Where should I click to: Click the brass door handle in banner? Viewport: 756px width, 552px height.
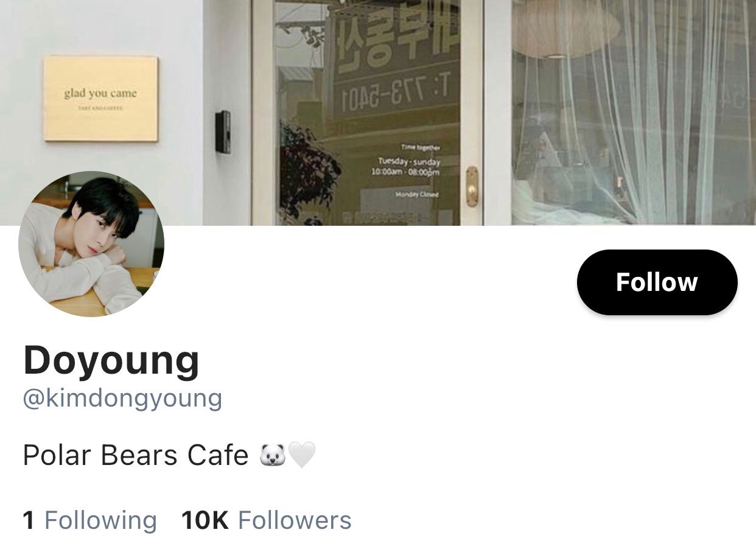pyautogui.click(x=472, y=186)
